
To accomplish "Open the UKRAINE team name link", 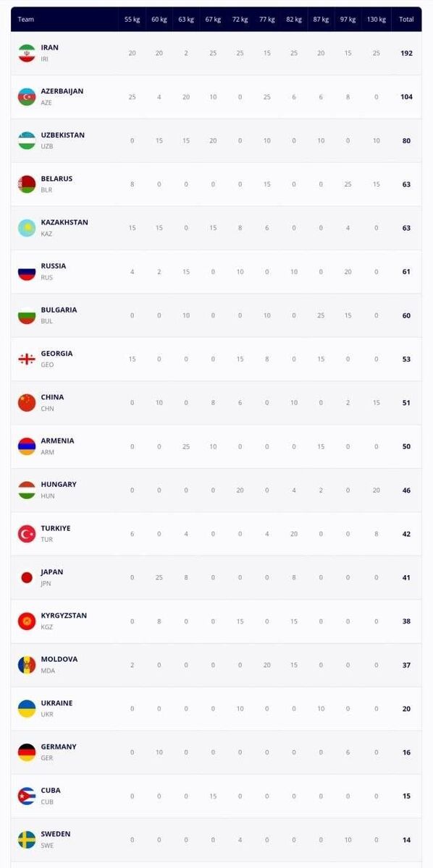I will coord(56,703).
